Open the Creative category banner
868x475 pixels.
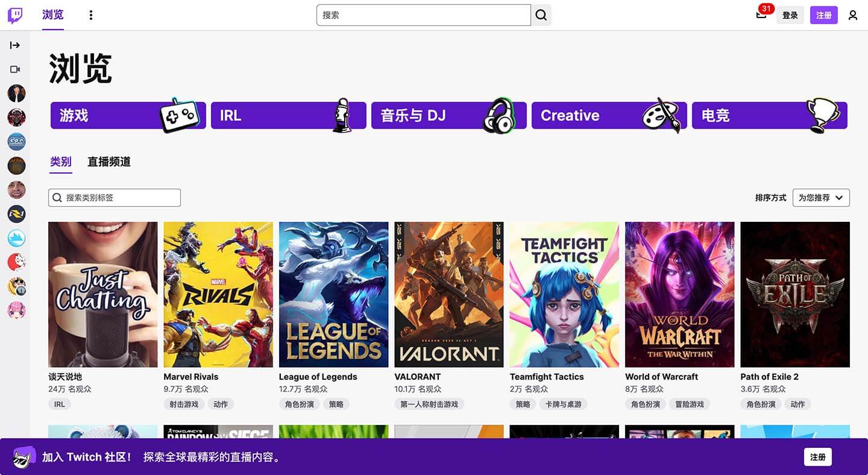click(609, 115)
